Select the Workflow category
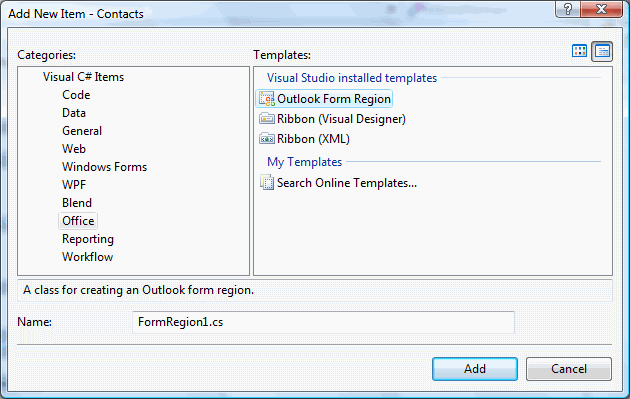Viewport: 630px width, 399px height. [88, 257]
